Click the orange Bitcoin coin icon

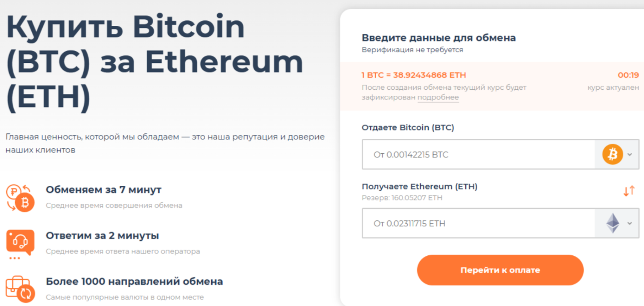[x=612, y=154]
